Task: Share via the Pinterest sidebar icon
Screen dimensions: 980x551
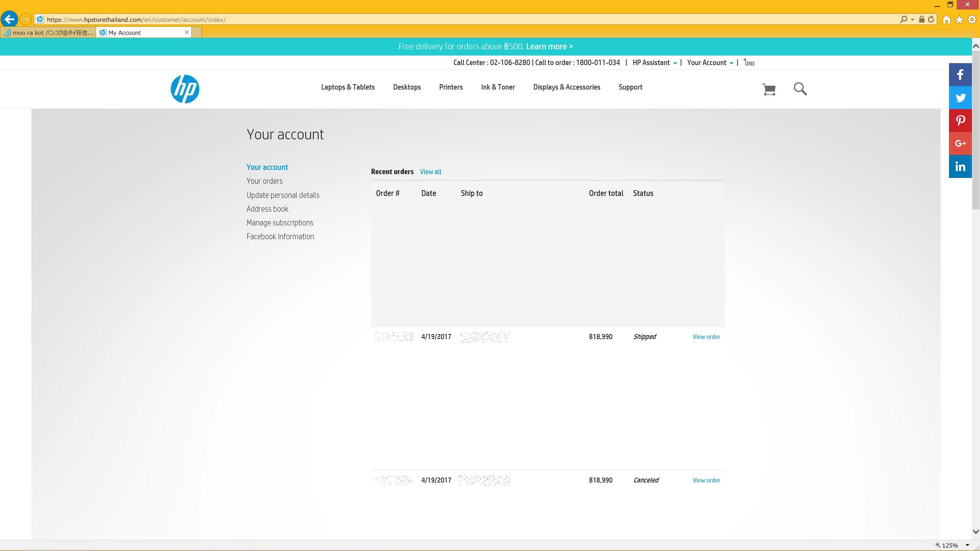Action: tap(960, 121)
